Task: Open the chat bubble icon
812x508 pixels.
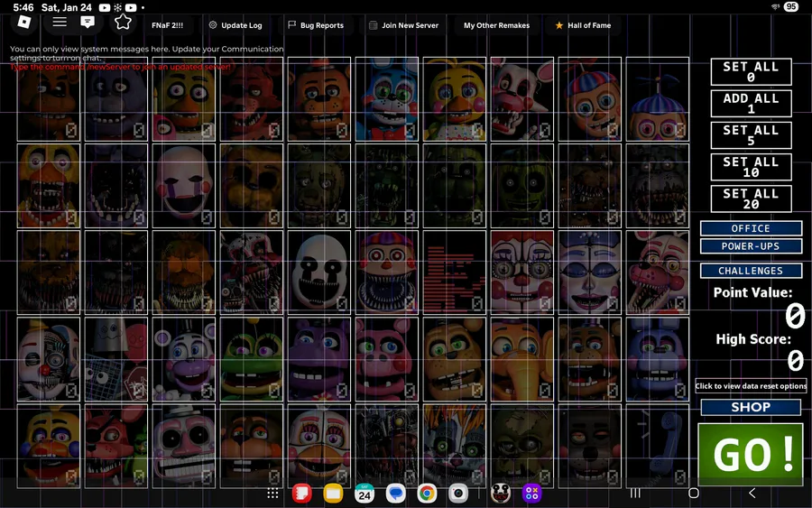Action: coord(88,22)
